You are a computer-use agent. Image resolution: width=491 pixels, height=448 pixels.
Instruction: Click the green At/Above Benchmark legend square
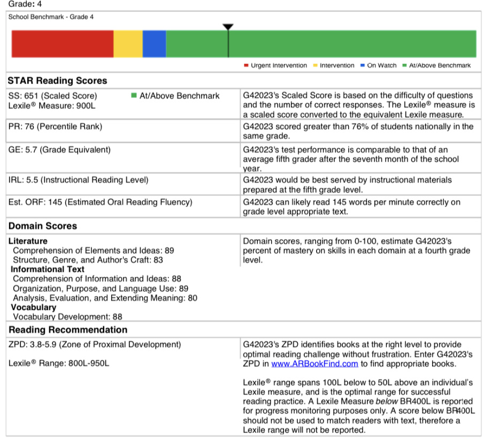(404, 65)
